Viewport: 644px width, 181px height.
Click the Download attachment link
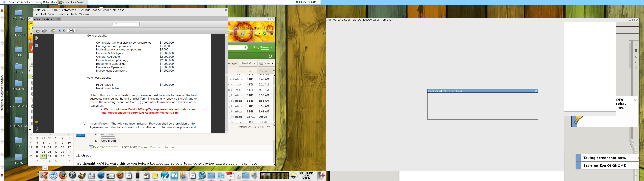tap(156, 147)
